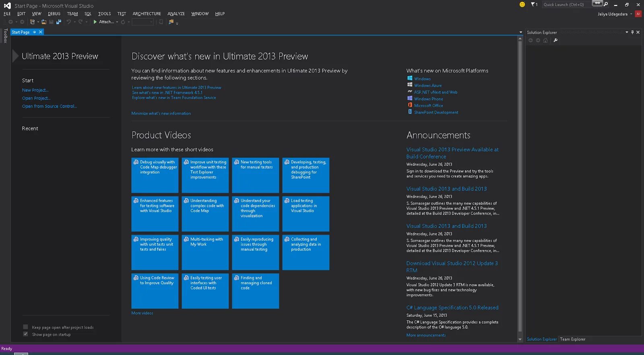Image resolution: width=644 pixels, height=355 pixels.
Task: Click the Redo toolbar icon
Action: click(80, 22)
